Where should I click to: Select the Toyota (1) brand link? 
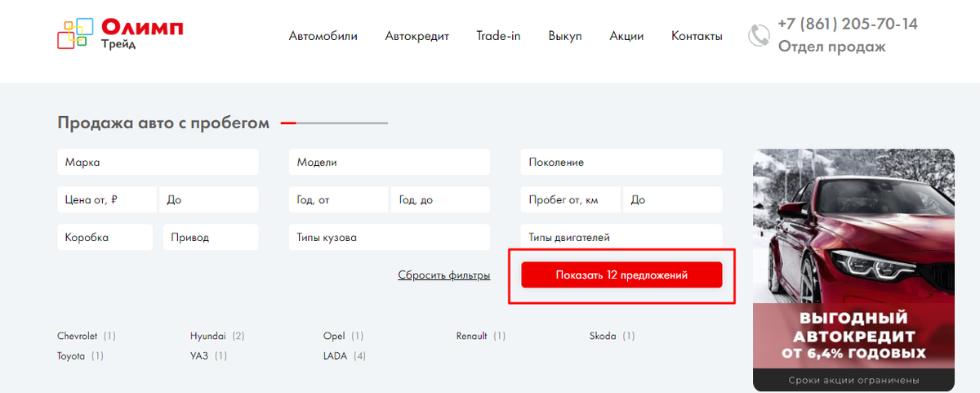[80, 356]
